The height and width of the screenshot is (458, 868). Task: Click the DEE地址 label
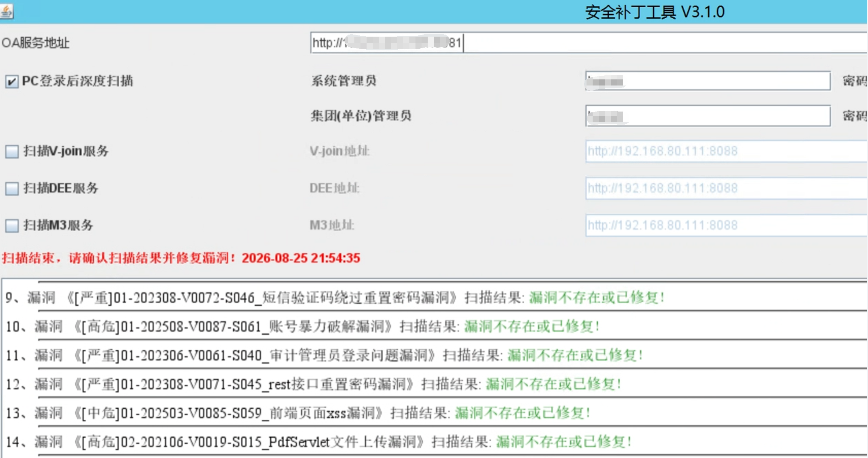click(334, 188)
